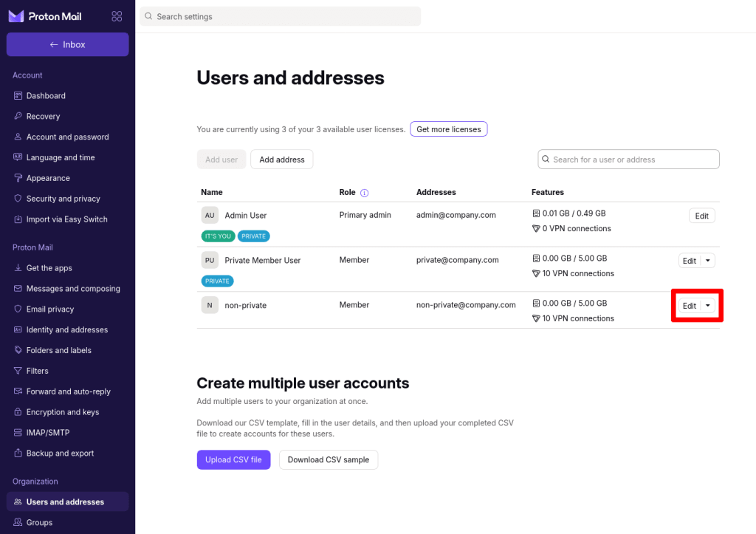Click private@company.com address
Viewport: 756px width, 534px height.
[457, 260]
